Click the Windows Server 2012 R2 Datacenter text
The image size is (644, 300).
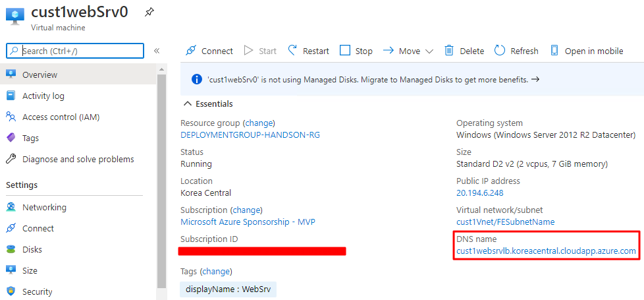coord(547,135)
